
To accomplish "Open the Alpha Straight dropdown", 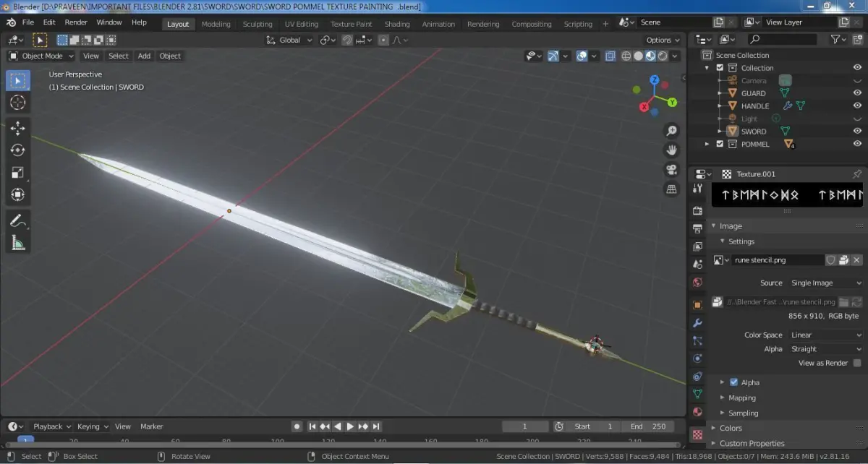I will point(825,348).
